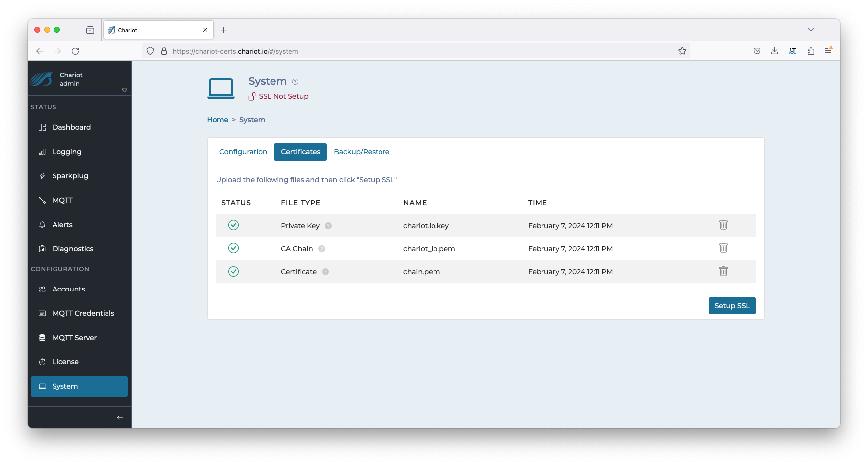The width and height of the screenshot is (868, 465).
Task: Switch to the Configuration tab
Action: point(243,152)
